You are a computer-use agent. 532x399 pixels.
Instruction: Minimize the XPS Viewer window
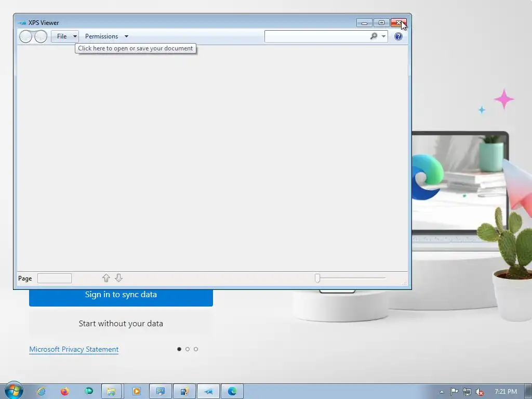pos(364,23)
